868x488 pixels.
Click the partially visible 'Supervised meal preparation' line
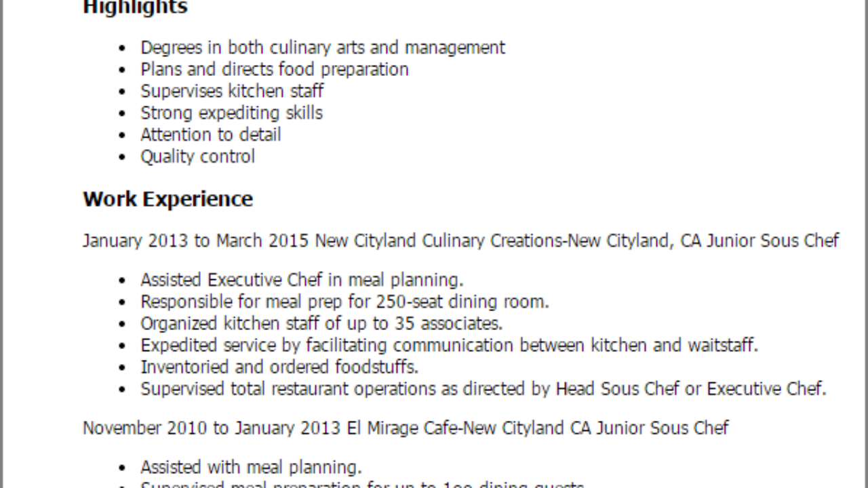point(363,484)
